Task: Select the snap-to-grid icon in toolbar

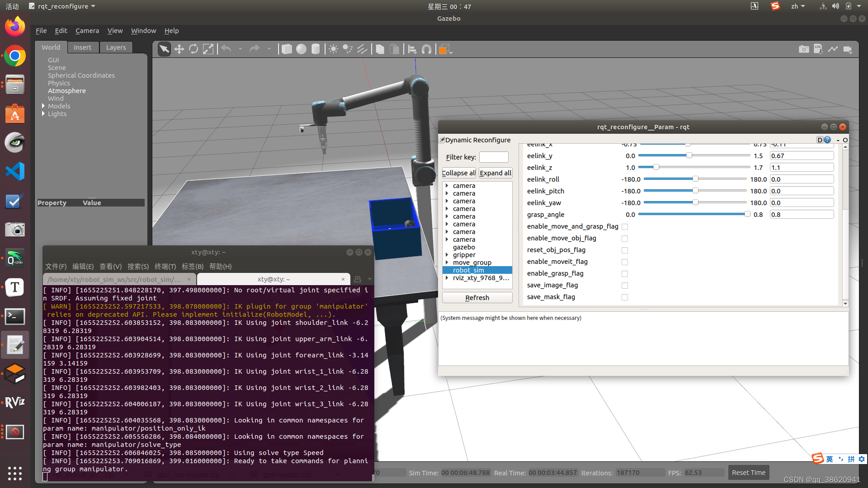Action: click(426, 49)
